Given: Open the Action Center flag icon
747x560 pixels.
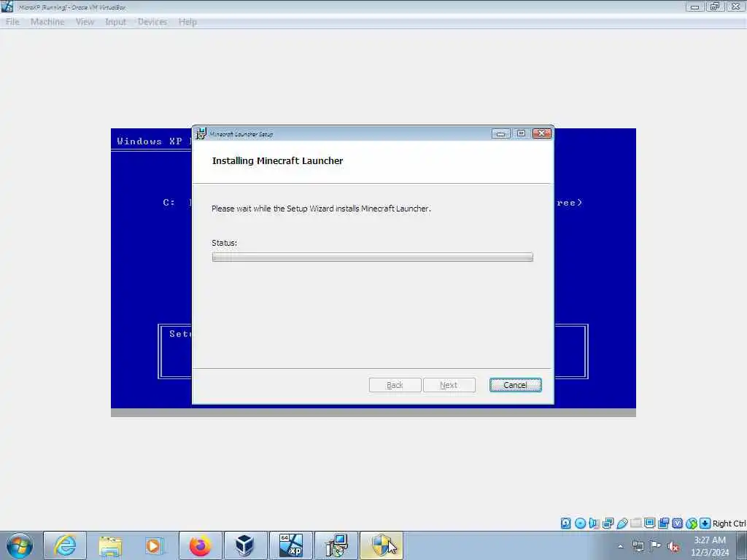Looking at the screenshot, I should (656, 546).
